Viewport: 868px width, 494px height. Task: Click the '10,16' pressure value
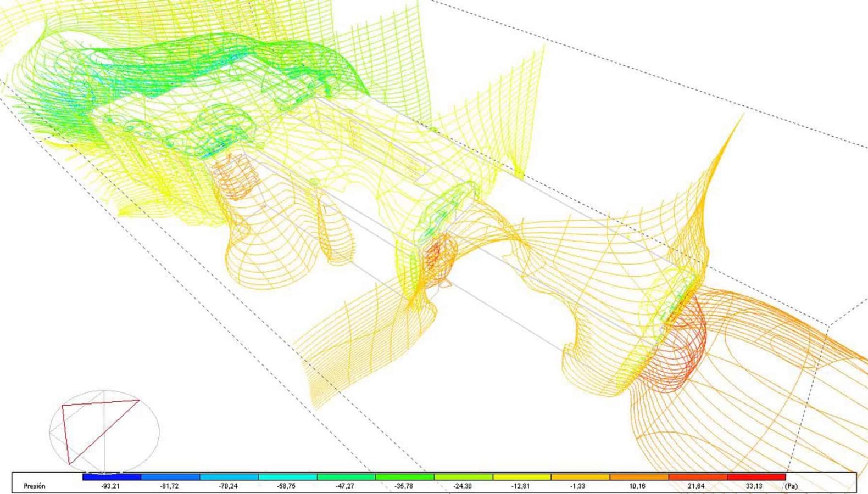[637, 486]
